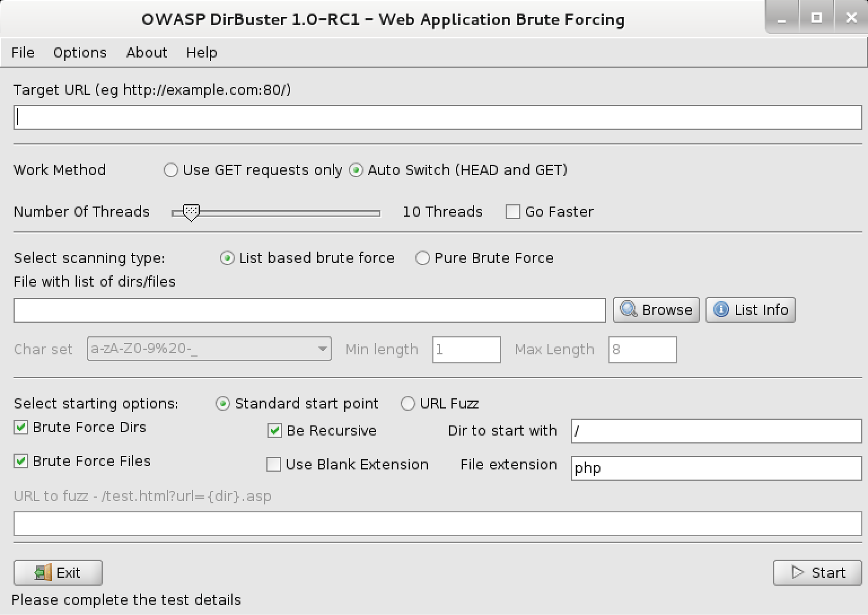The width and height of the screenshot is (868, 615).
Task: Click the 'Work Method' label
Action: tap(59, 170)
